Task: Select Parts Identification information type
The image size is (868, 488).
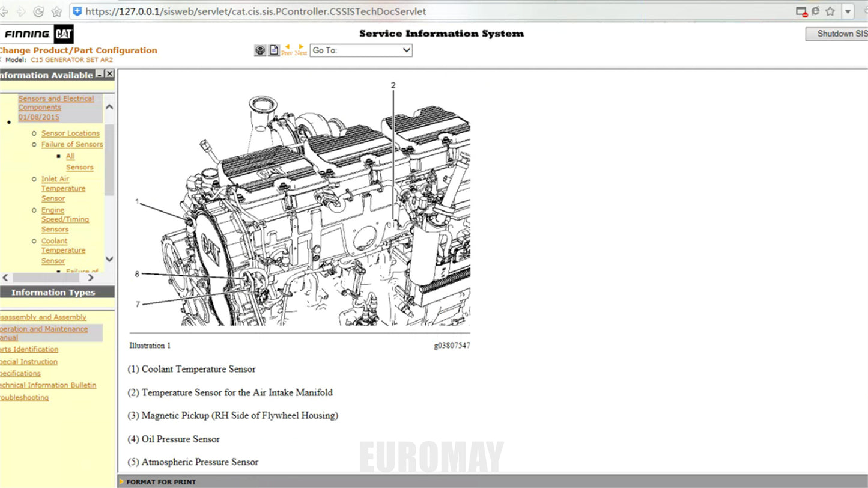Action: pyautogui.click(x=29, y=349)
